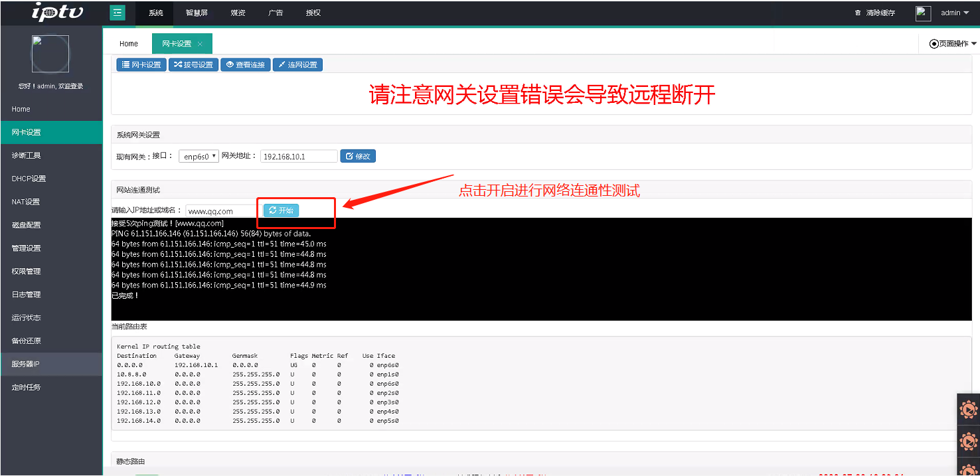Expand the 页面操作 dropdown
This screenshot has width=980, height=476.
(x=953, y=44)
